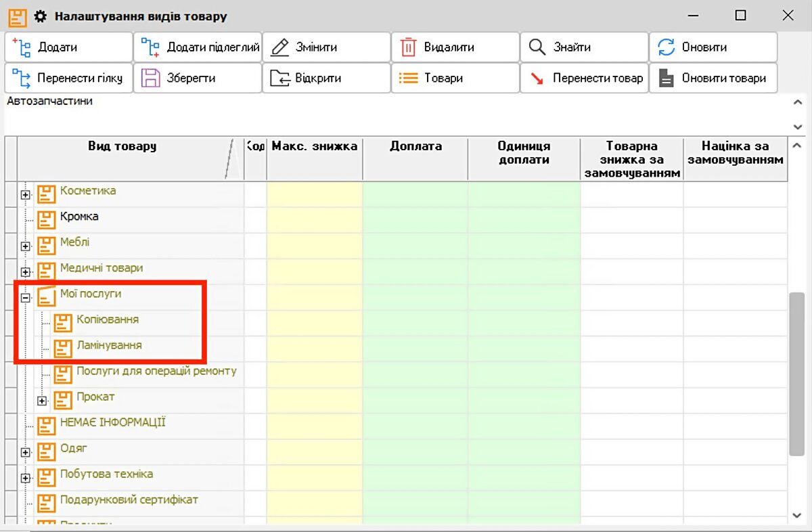This screenshot has width=812, height=532.
Task: Click the Знайти magnifier icon
Action: (537, 47)
